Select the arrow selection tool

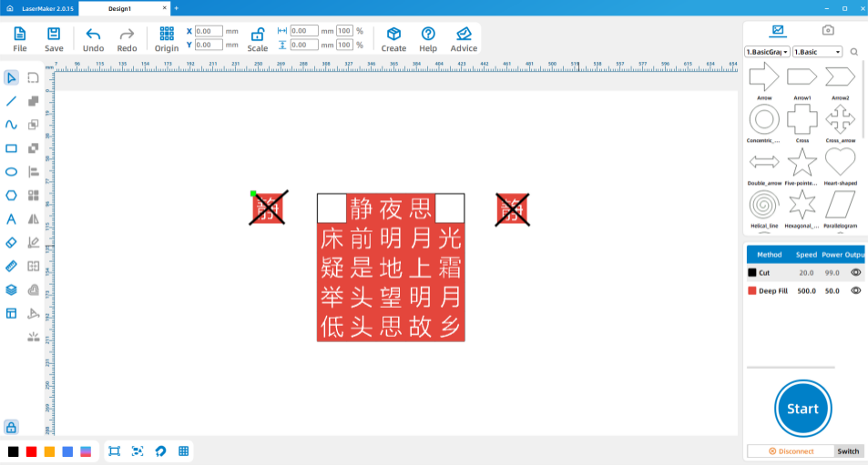pos(11,77)
